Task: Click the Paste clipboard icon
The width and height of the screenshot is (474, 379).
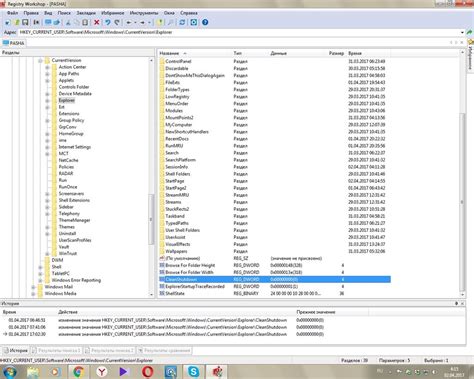Action: (x=85, y=22)
